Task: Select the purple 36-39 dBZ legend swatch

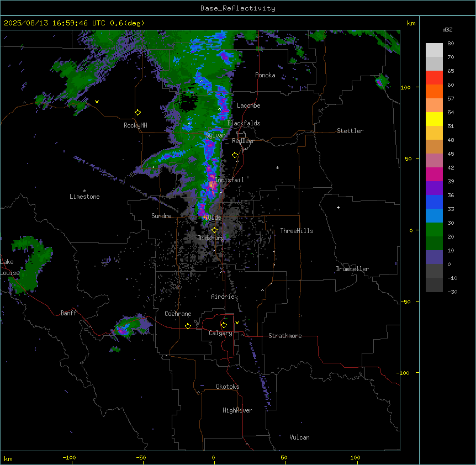Action: click(x=434, y=188)
